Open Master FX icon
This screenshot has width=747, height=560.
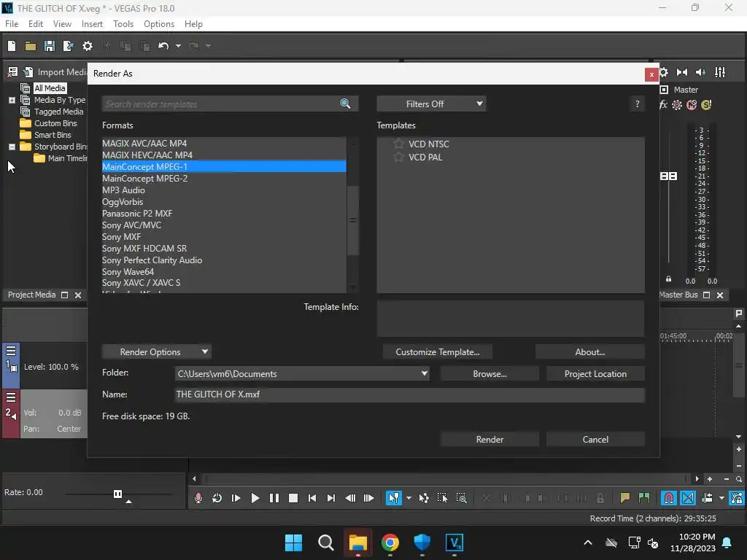coord(663,105)
